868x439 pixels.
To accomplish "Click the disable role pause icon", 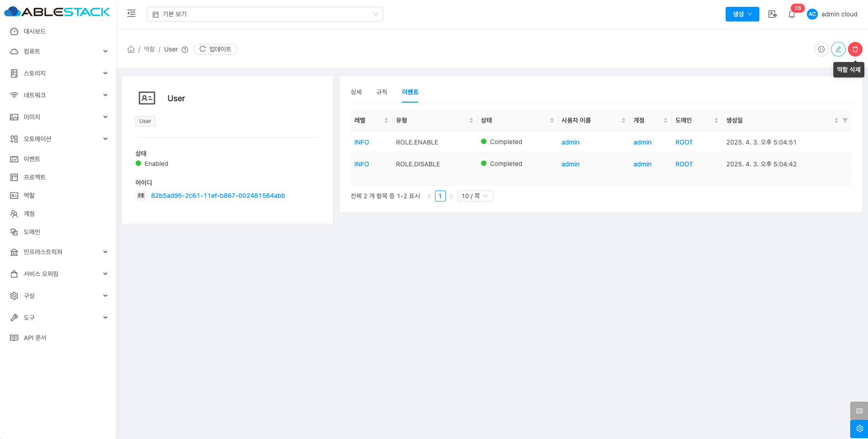I will point(821,49).
